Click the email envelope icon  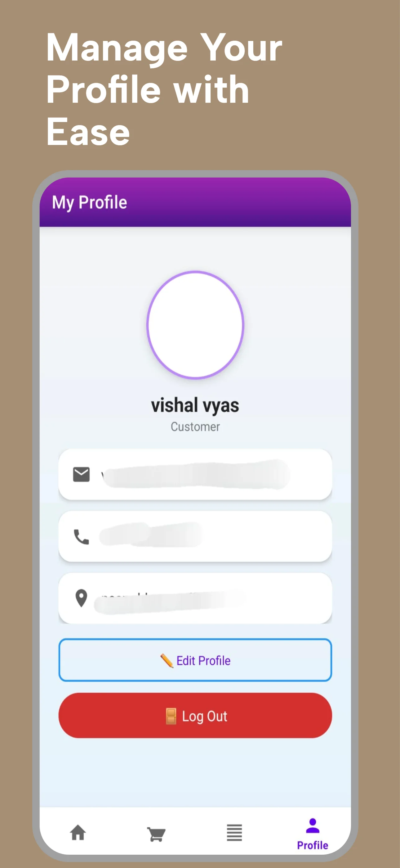pos(82,474)
